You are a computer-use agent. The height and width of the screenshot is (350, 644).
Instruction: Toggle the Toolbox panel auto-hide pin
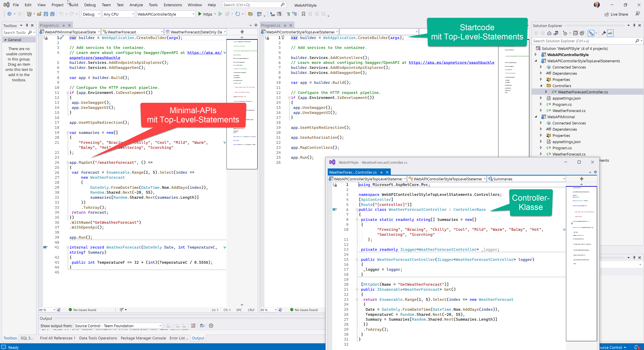[27, 26]
